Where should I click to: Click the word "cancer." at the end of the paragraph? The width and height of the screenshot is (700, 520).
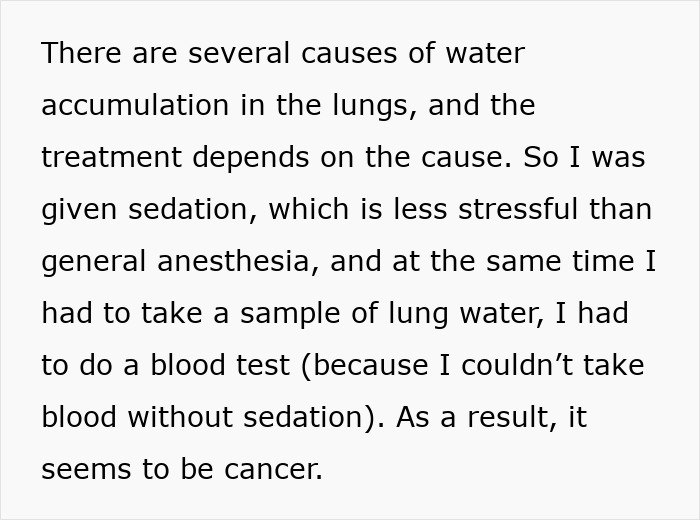click(x=273, y=470)
